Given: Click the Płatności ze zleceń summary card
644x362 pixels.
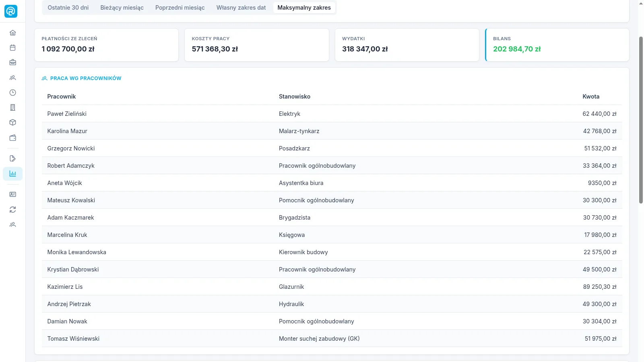Looking at the screenshot, I should [106, 45].
